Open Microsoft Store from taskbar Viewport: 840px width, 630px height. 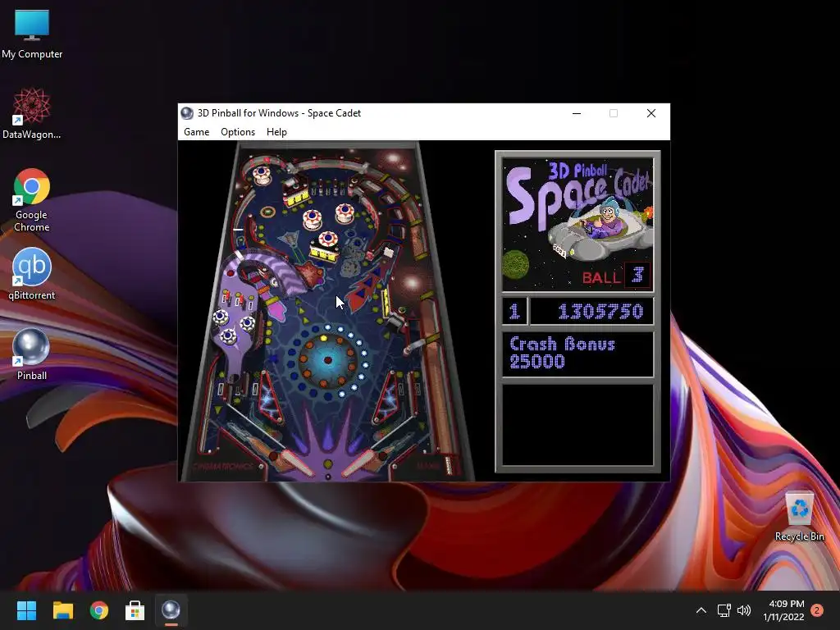click(135, 610)
